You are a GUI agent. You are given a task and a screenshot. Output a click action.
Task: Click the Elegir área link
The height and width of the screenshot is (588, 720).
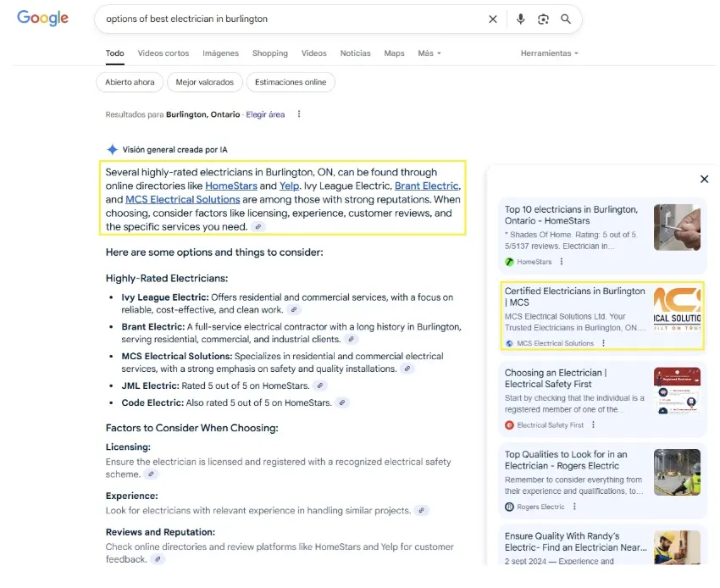[x=265, y=114]
